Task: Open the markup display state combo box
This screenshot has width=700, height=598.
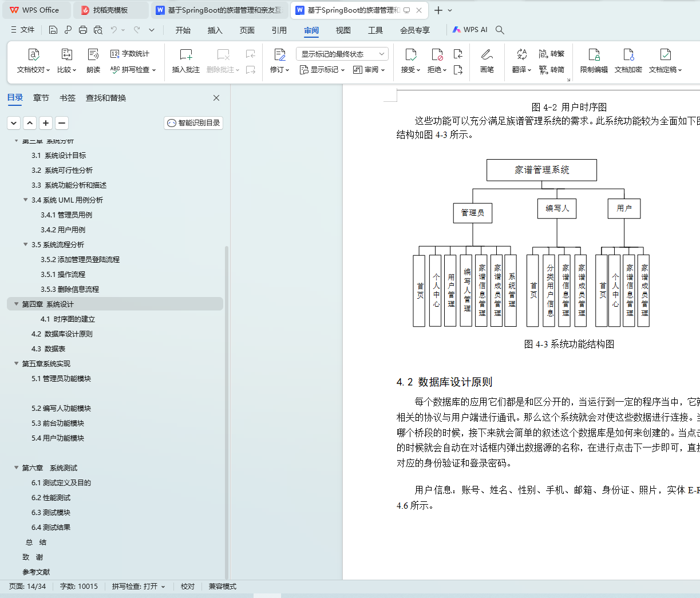Action: coord(342,54)
